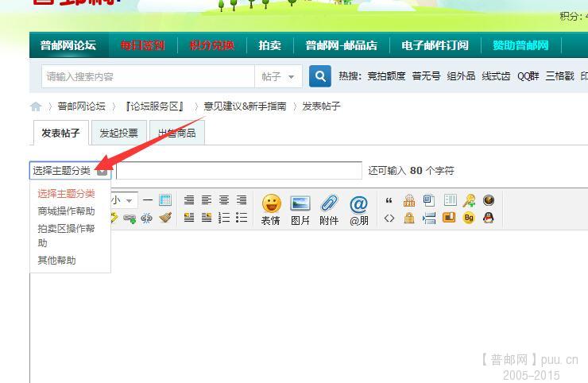Select 商城操作帮助 category option
The height and width of the screenshot is (383, 588).
(x=66, y=211)
